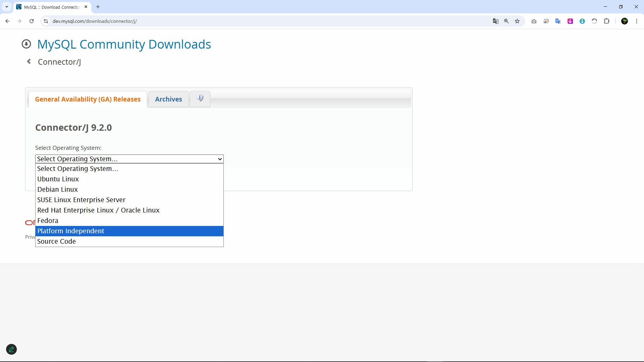Switch to General Availability (GA) Releases tab

[x=88, y=99]
